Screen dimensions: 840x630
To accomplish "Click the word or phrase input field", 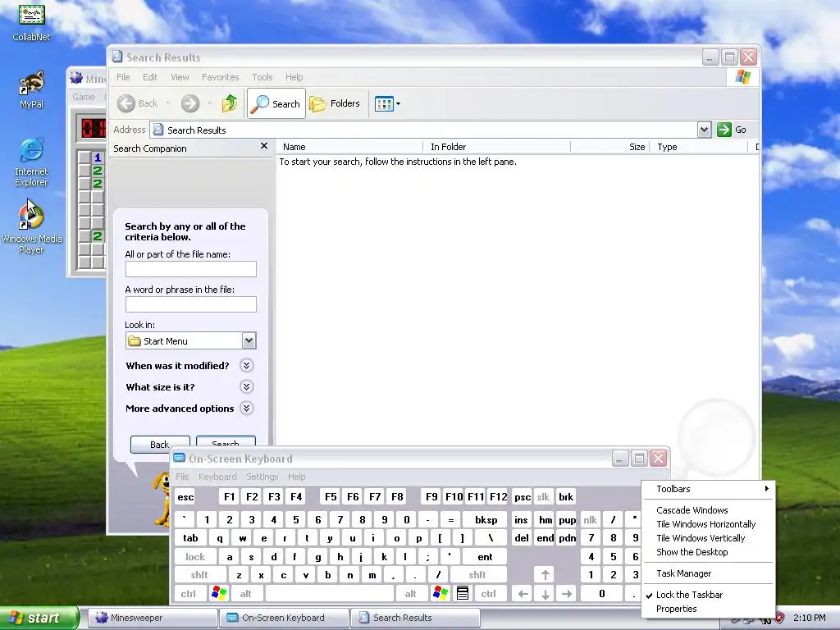I will 190,304.
